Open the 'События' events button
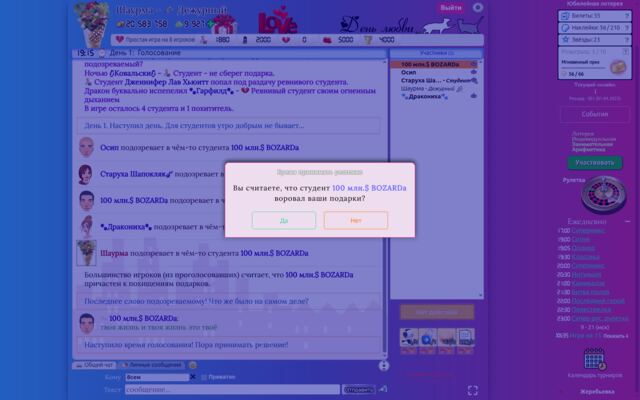The image size is (640, 400). (x=595, y=114)
